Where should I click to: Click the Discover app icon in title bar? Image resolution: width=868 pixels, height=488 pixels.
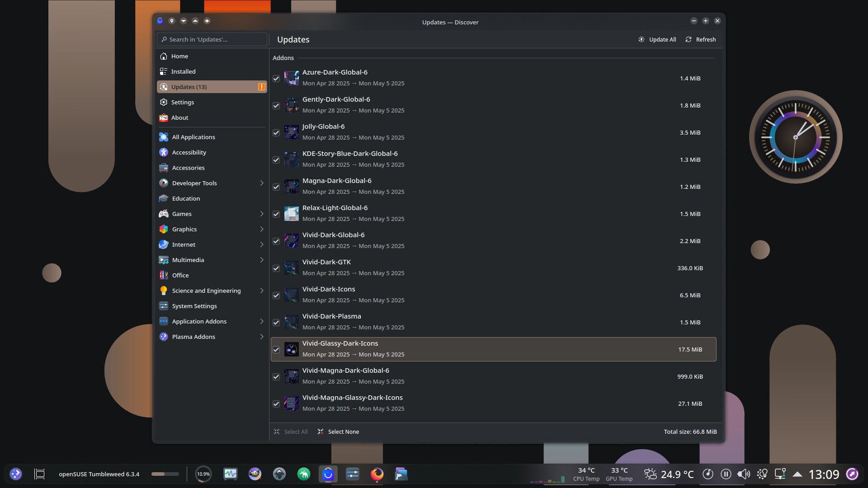coord(160,21)
